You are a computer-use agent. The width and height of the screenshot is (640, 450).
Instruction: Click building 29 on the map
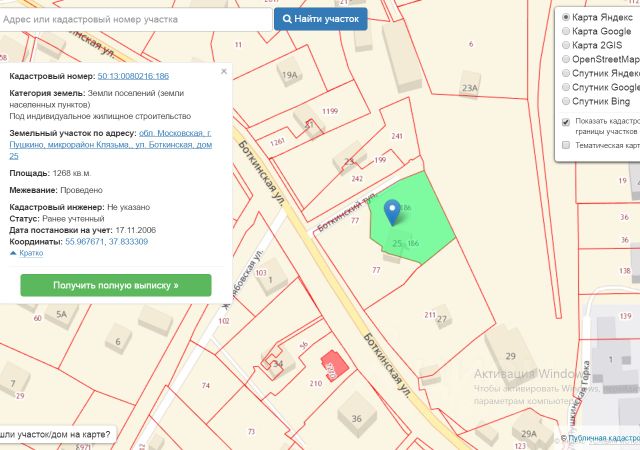[510, 356]
